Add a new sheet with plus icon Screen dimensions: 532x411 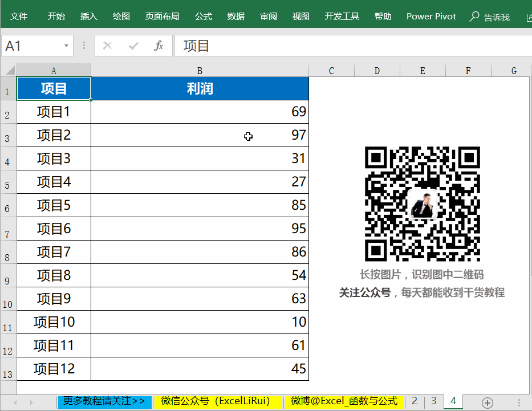click(x=488, y=402)
